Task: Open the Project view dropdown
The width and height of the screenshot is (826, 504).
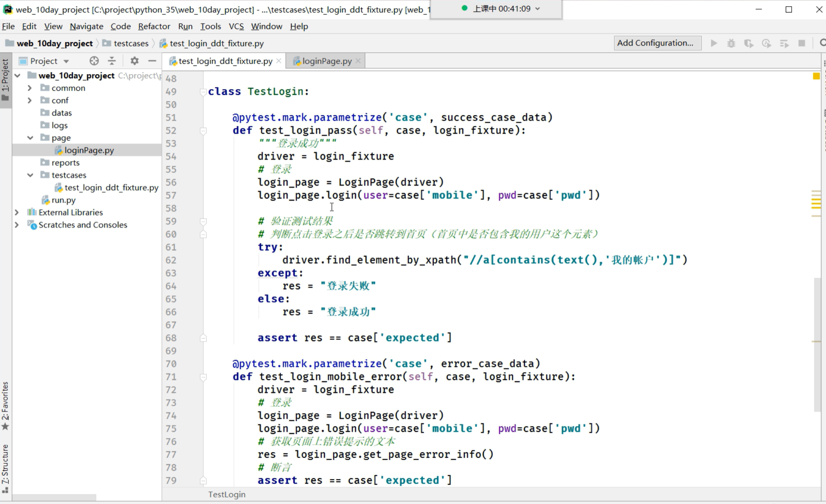Action: (66, 61)
